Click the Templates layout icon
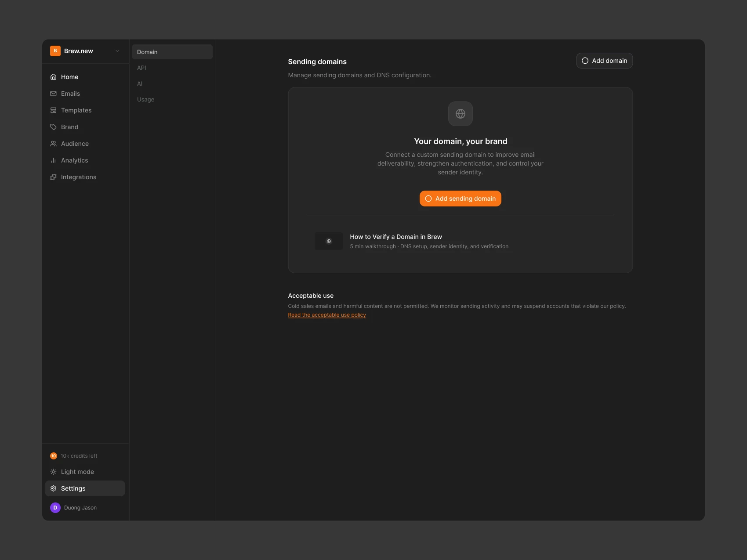Viewport: 747px width, 560px height. [54, 110]
